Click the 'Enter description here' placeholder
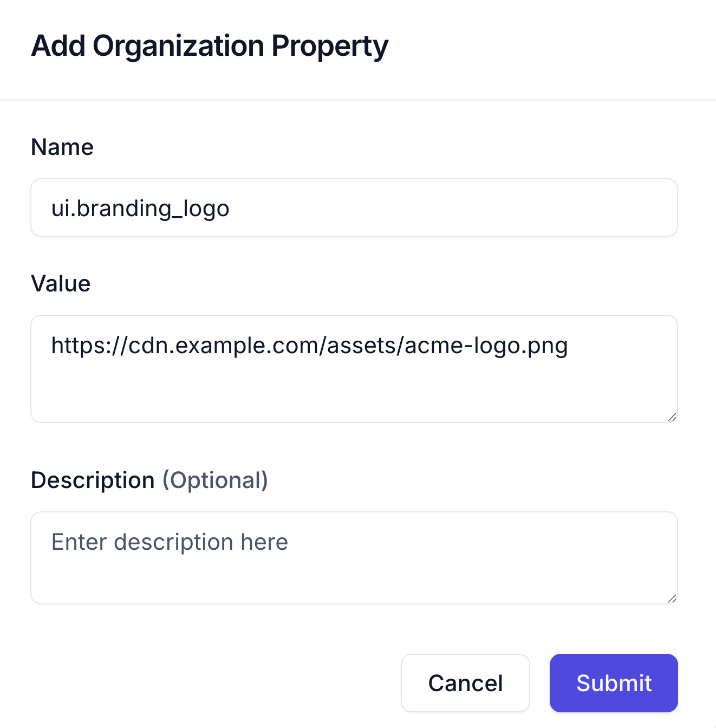 (170, 542)
